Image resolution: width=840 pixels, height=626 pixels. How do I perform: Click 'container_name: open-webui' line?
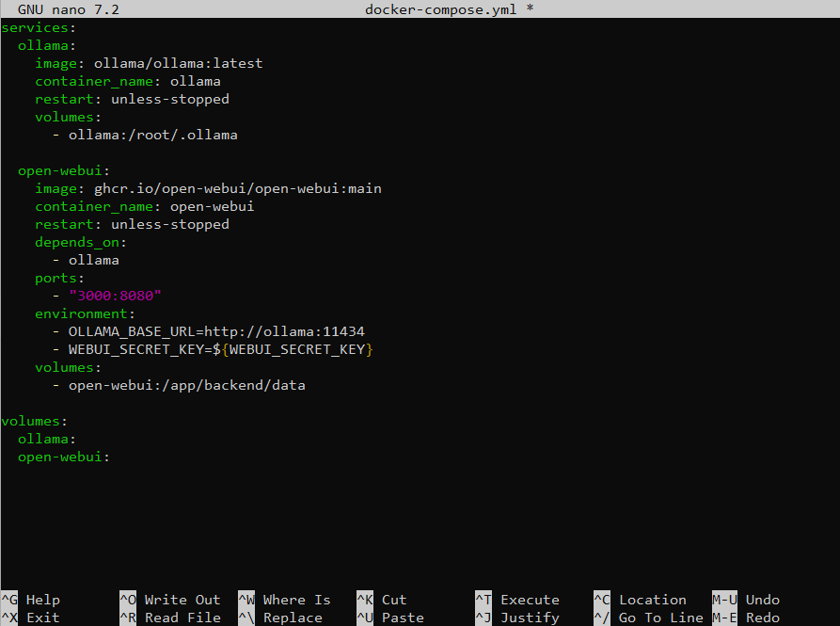pos(145,206)
